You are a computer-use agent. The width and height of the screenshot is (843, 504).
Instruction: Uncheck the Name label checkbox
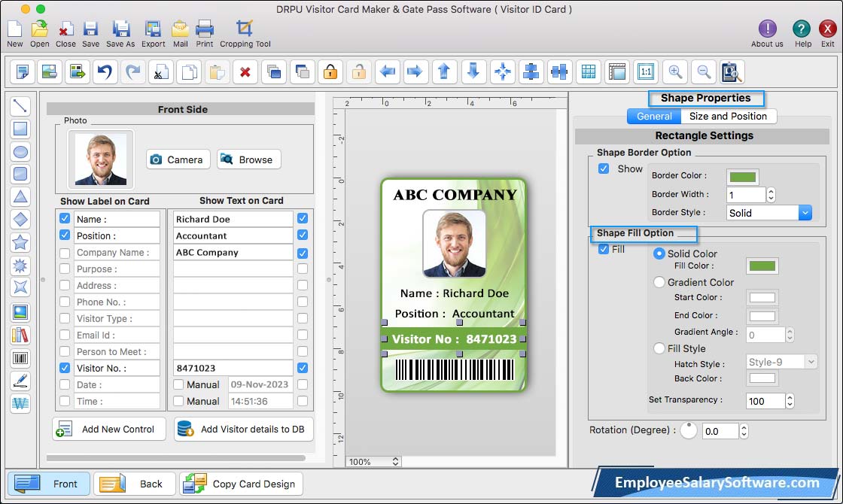65,219
